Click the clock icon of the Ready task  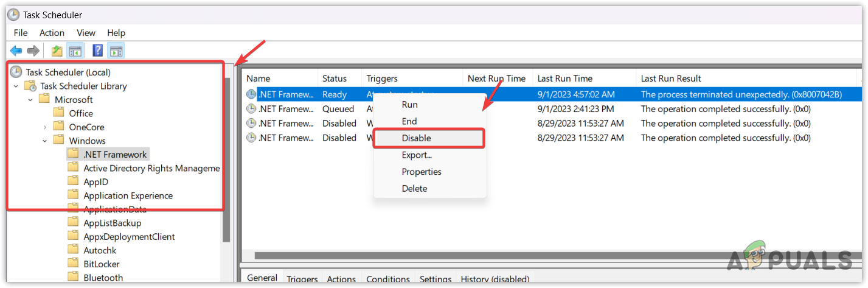coord(252,94)
